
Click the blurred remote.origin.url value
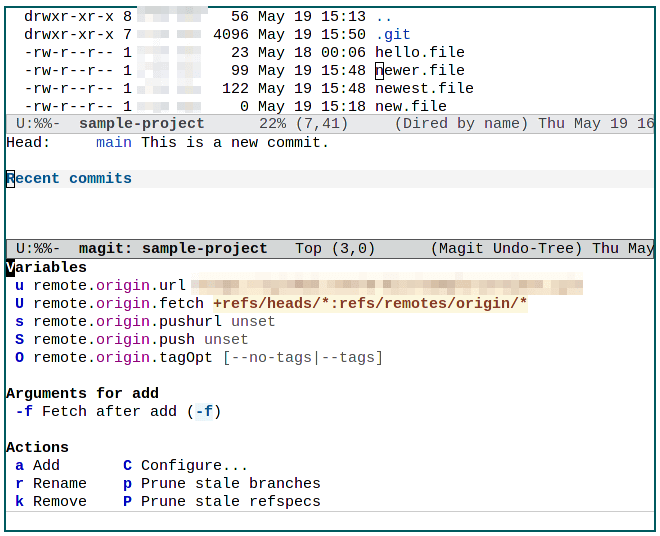[x=387, y=285]
